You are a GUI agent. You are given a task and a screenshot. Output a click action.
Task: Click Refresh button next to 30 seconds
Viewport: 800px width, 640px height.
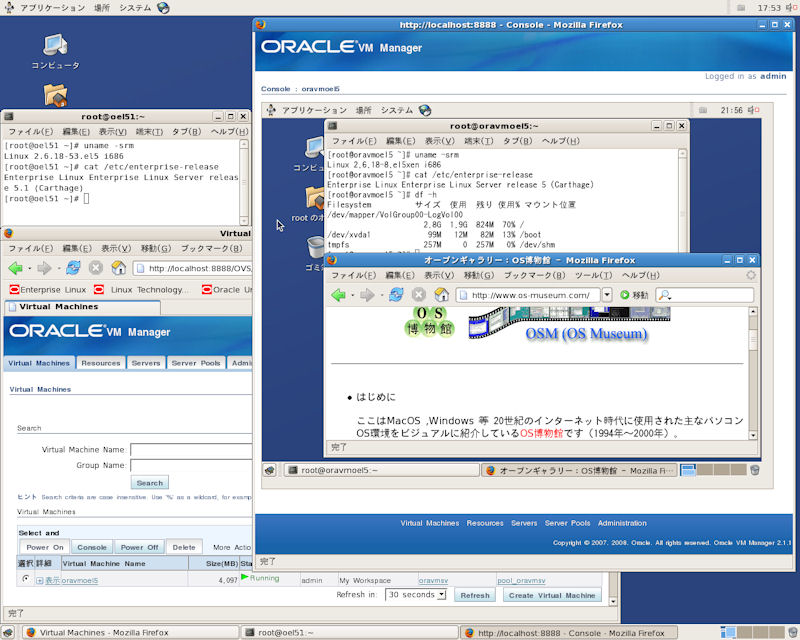click(x=475, y=595)
